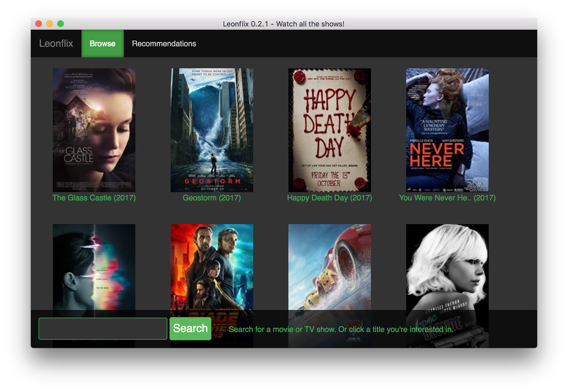Viewport: 568px width, 392px height.
Task: Click You Were Never He.. (2017) link
Action: pos(447,198)
